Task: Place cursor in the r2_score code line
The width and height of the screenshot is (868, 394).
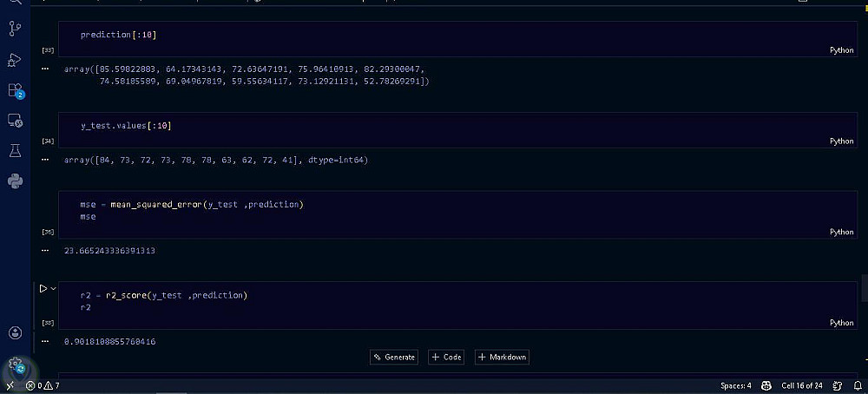Action: tap(164, 295)
